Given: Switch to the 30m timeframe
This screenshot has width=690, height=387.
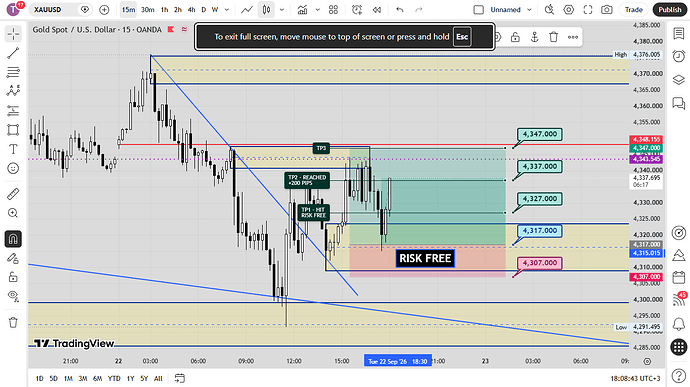Looking at the screenshot, I should [x=147, y=9].
